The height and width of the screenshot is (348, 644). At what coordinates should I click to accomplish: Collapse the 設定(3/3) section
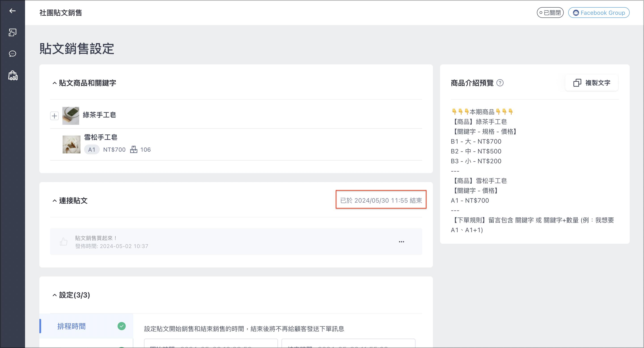coord(55,295)
